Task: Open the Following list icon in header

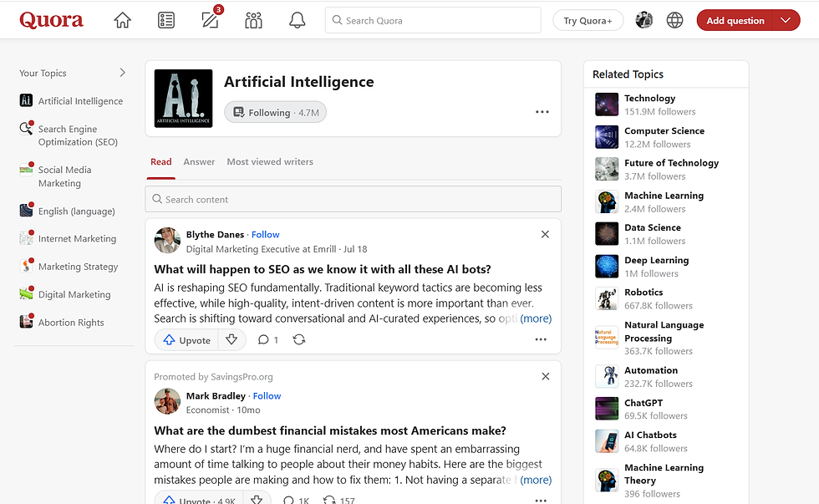Action: pos(166,20)
